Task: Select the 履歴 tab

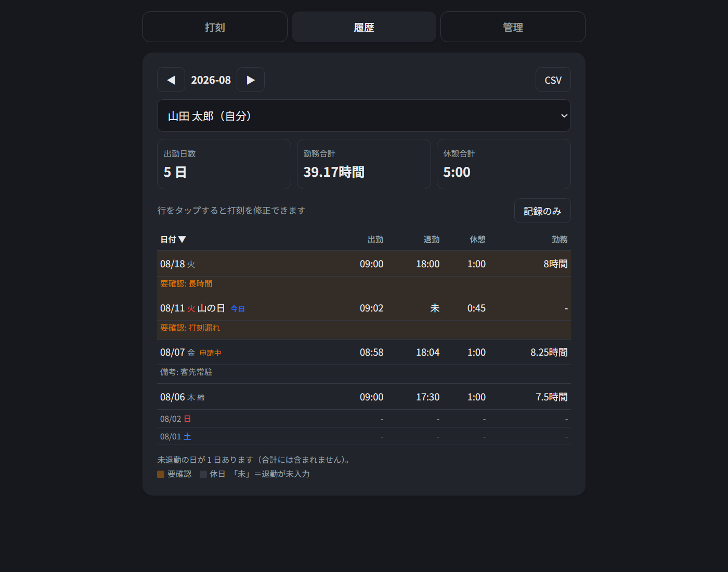Action: coord(364,27)
